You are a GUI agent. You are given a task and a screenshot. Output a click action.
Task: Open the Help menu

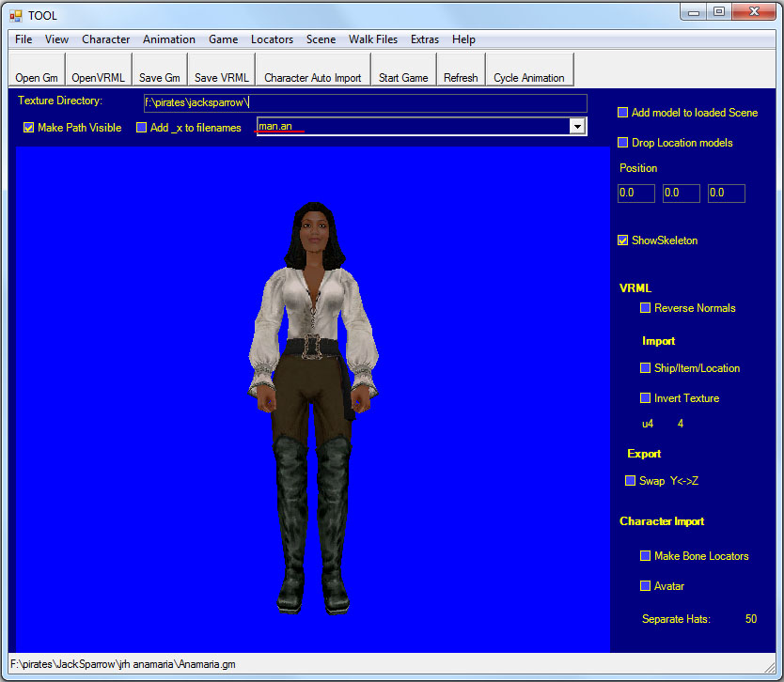[x=463, y=39]
